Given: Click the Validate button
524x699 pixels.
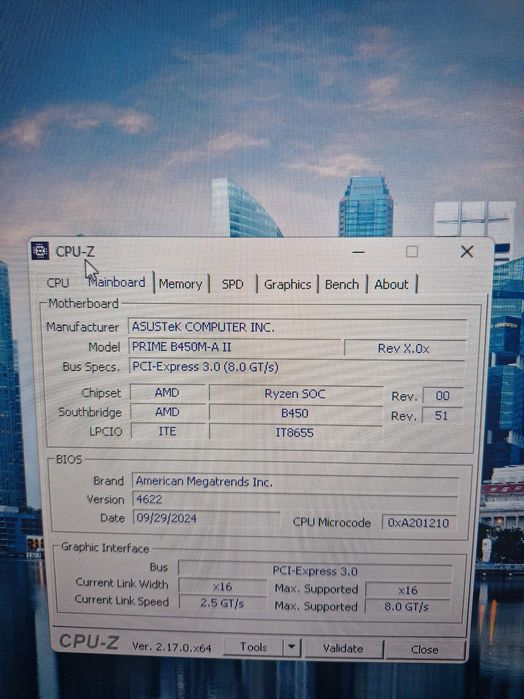Looking at the screenshot, I should [x=343, y=649].
